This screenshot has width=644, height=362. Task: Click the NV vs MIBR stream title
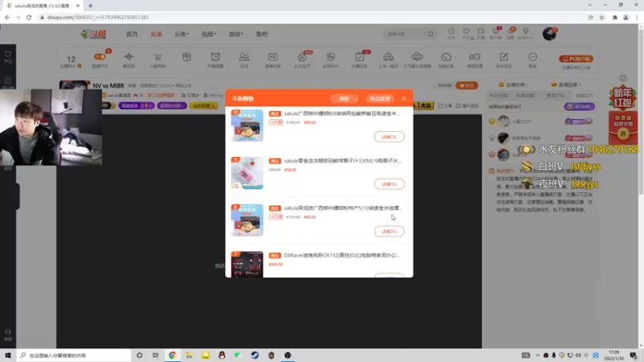click(108, 85)
